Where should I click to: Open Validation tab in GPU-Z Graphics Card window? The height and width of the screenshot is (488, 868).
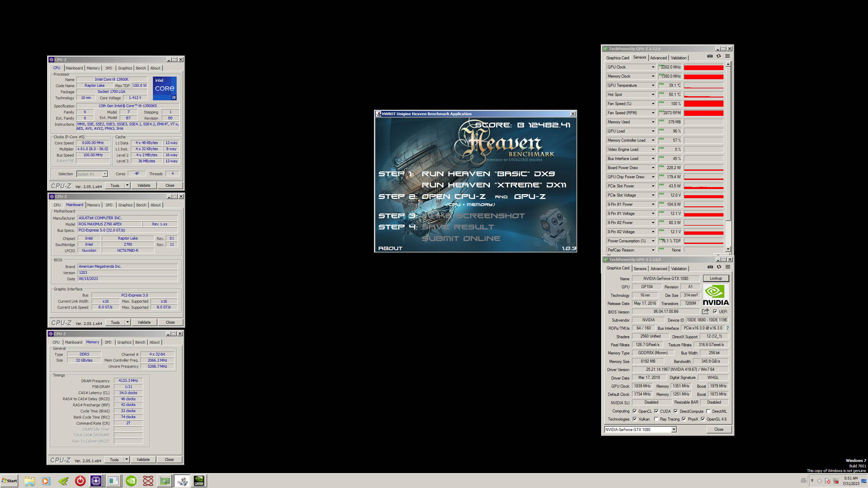[679, 269]
